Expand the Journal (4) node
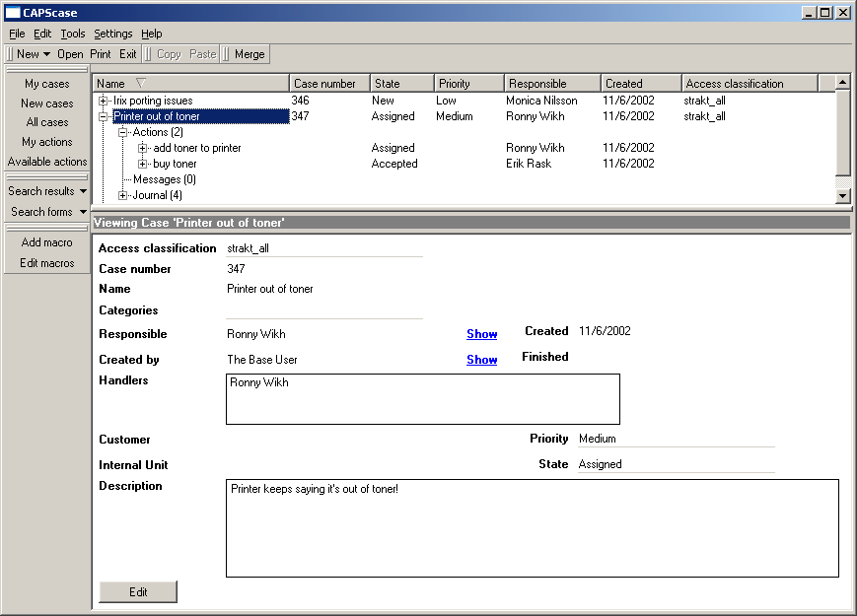 click(123, 195)
